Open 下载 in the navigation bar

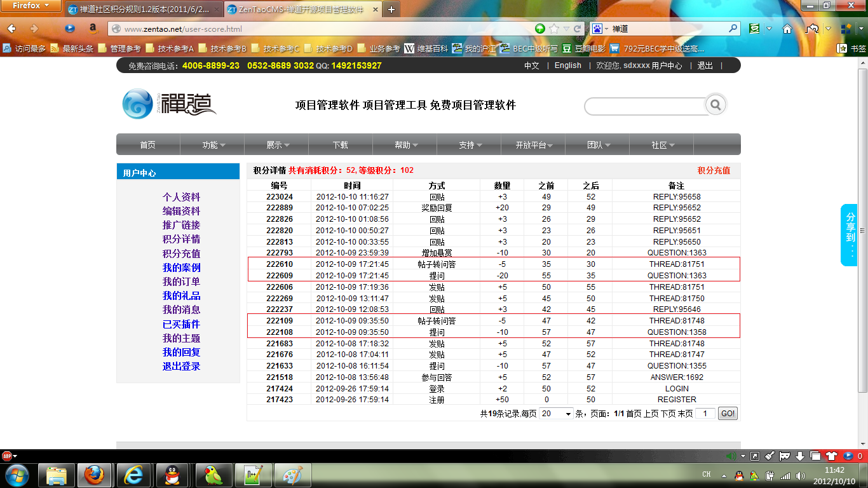click(x=340, y=145)
